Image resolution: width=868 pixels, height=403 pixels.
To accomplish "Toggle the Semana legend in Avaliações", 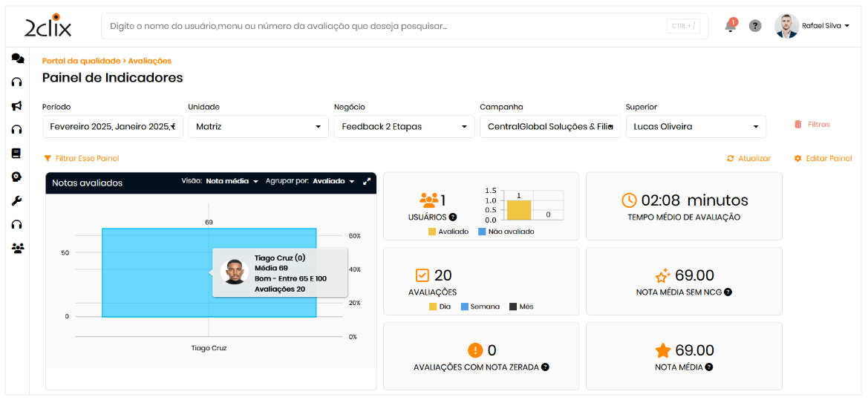I will click(x=480, y=307).
